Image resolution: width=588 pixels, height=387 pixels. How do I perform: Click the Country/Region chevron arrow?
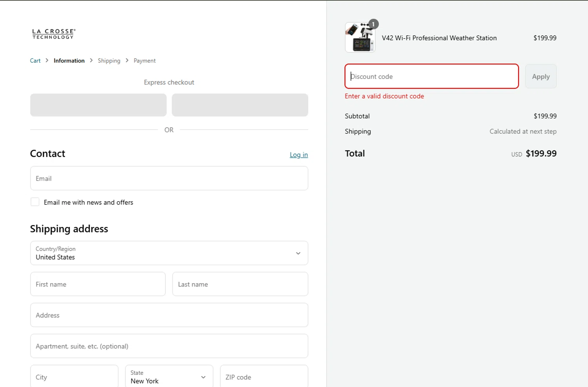tap(298, 253)
